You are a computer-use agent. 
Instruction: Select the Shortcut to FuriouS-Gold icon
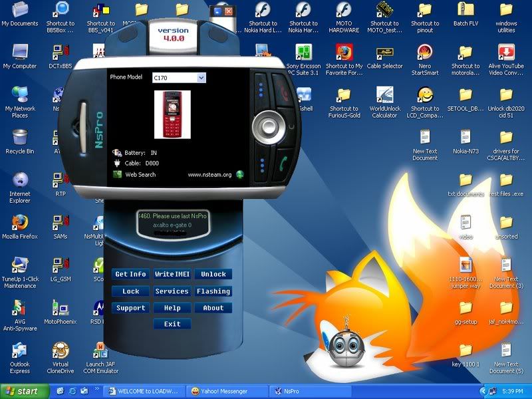[344, 102]
